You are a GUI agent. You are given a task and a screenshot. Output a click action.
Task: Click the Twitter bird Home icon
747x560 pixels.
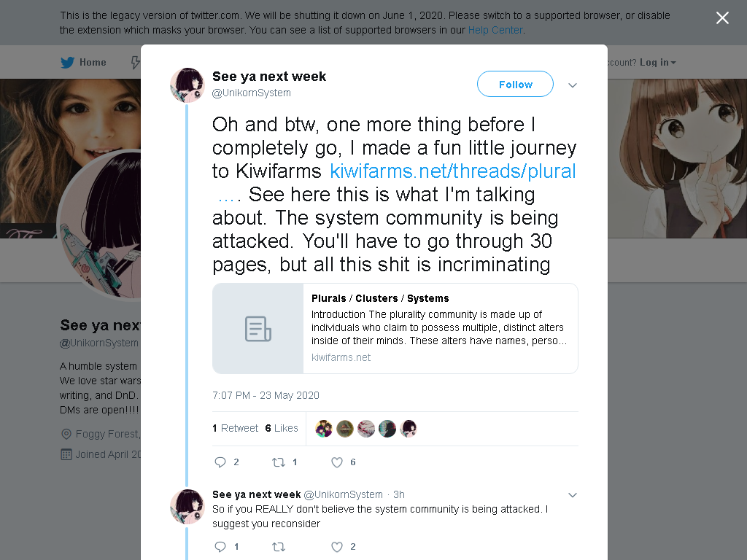pyautogui.click(x=67, y=63)
